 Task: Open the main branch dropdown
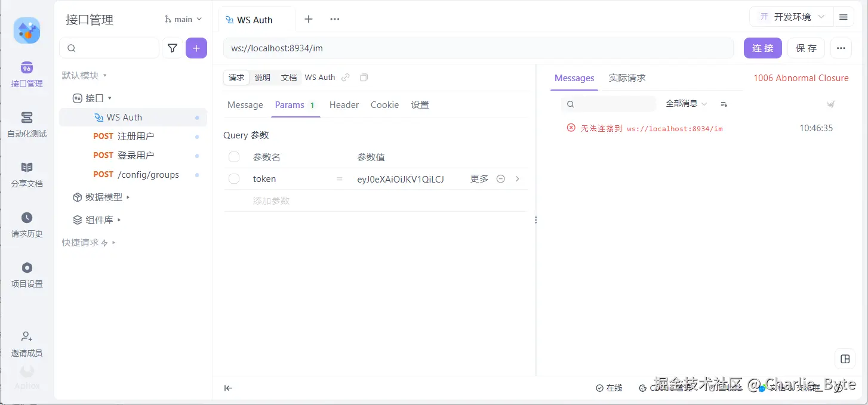(x=183, y=19)
